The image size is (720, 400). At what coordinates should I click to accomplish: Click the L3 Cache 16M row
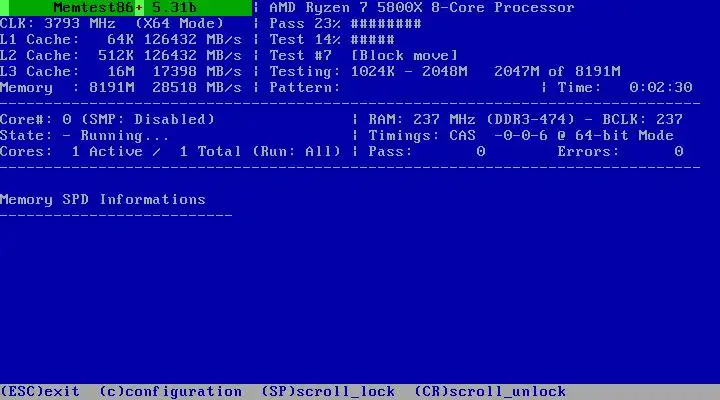pyautogui.click(x=121, y=72)
